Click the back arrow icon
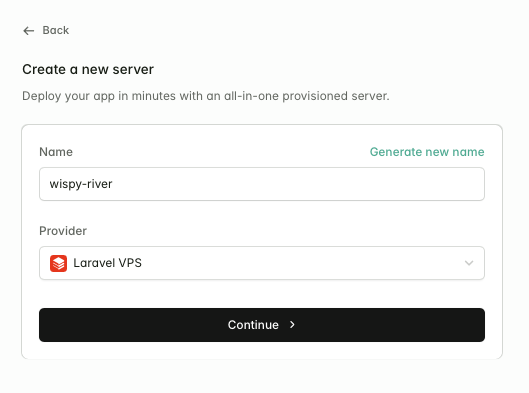529x393 pixels. tap(29, 31)
